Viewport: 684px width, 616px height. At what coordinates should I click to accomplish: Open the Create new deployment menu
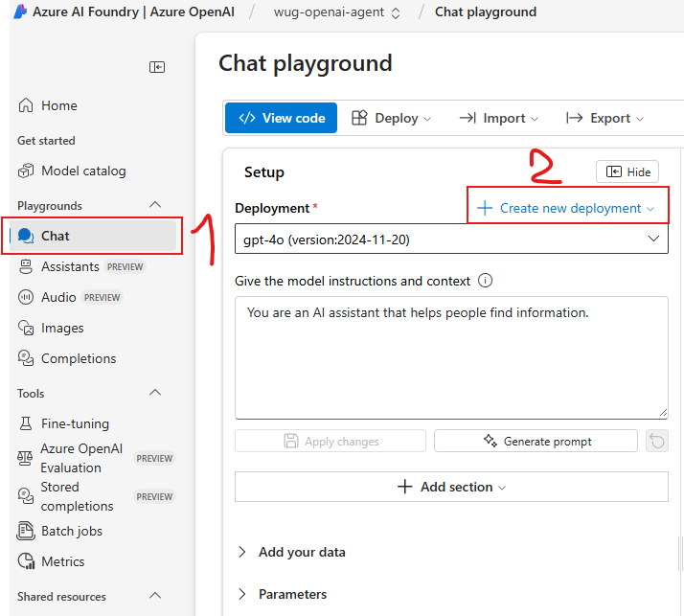pos(567,209)
